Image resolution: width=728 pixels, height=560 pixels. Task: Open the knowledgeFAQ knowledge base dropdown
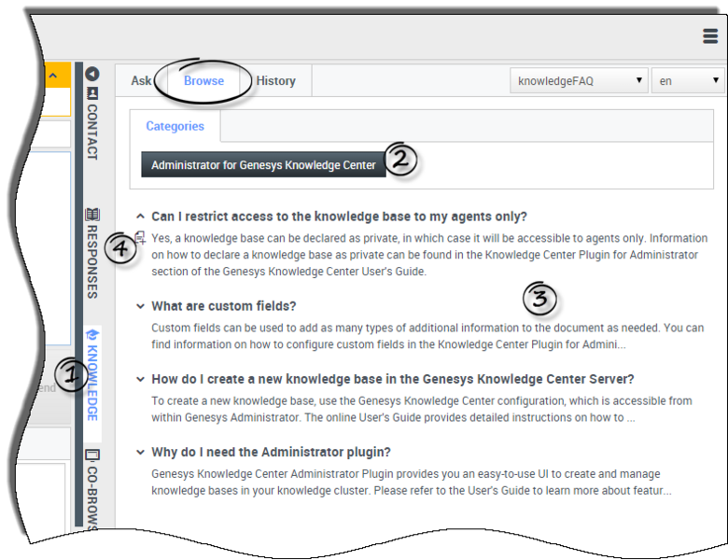(x=579, y=81)
